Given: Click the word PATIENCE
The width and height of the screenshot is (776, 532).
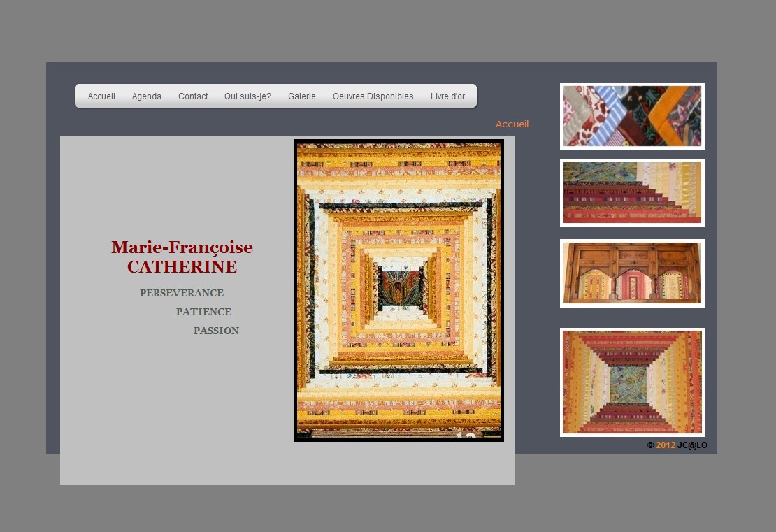Looking at the screenshot, I should tap(204, 312).
